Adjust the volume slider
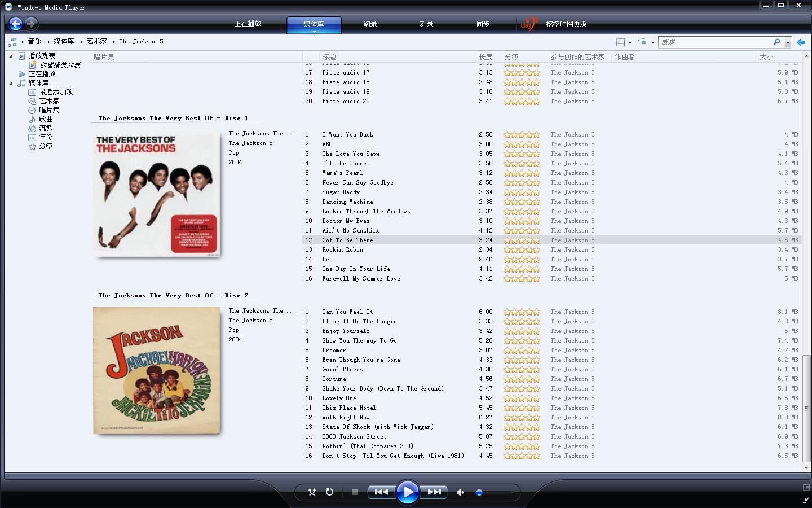 (x=479, y=492)
